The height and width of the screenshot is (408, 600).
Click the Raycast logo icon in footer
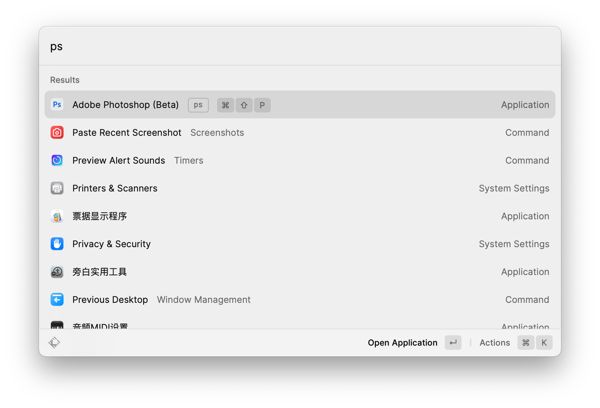pyautogui.click(x=54, y=343)
